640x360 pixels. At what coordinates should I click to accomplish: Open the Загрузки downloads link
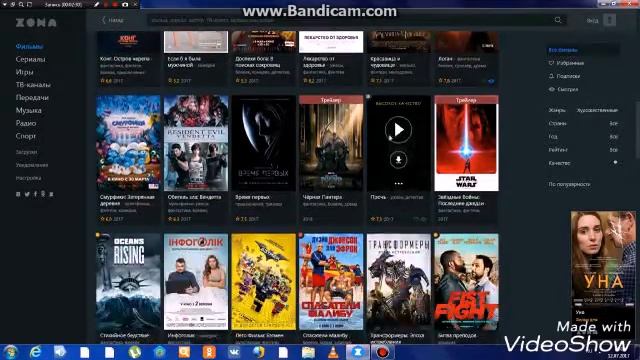[x=26, y=152]
